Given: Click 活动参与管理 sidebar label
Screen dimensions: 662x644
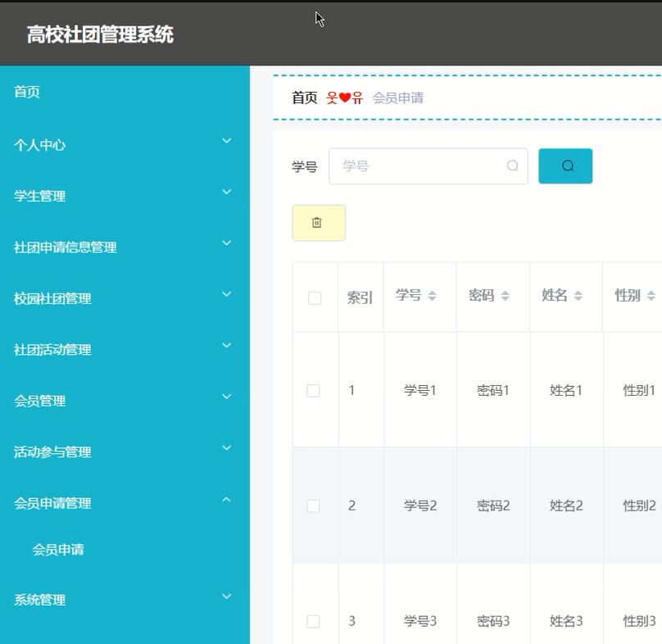Looking at the screenshot, I should [x=52, y=451].
